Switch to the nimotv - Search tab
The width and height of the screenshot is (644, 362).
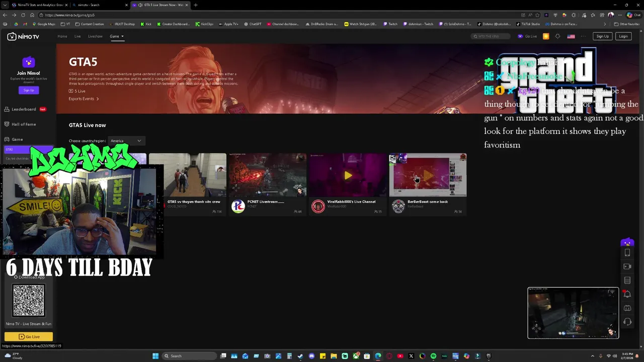pyautogui.click(x=99, y=5)
